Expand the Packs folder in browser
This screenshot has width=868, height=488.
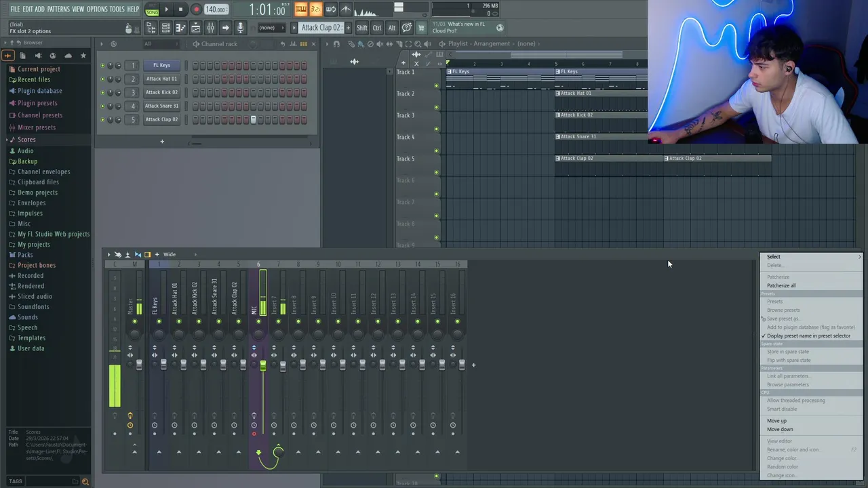tap(25, 255)
